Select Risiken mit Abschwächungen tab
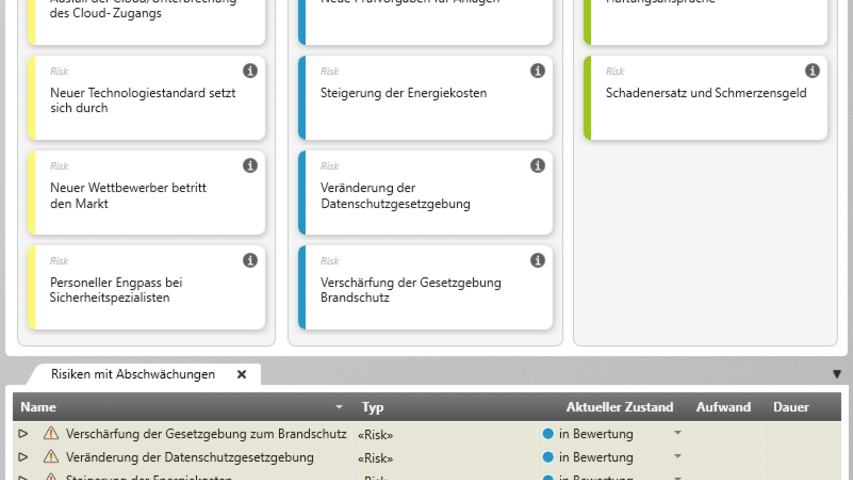Image resolution: width=853 pixels, height=480 pixels. (133, 375)
